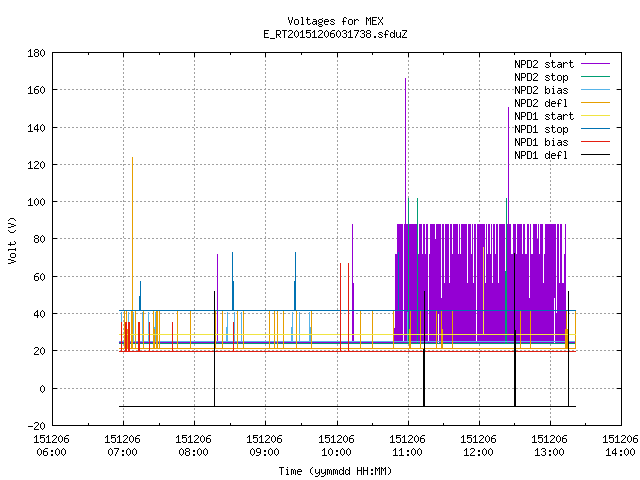The height and width of the screenshot is (480, 640).
Task: Click the dense purple NPD2 start block
Action: pyautogui.click(x=480, y=283)
